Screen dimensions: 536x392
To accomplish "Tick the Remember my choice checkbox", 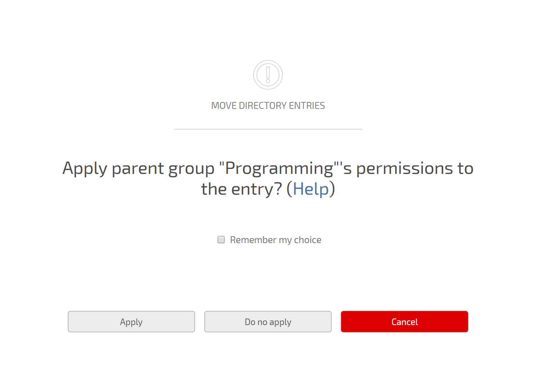I will tap(221, 240).
